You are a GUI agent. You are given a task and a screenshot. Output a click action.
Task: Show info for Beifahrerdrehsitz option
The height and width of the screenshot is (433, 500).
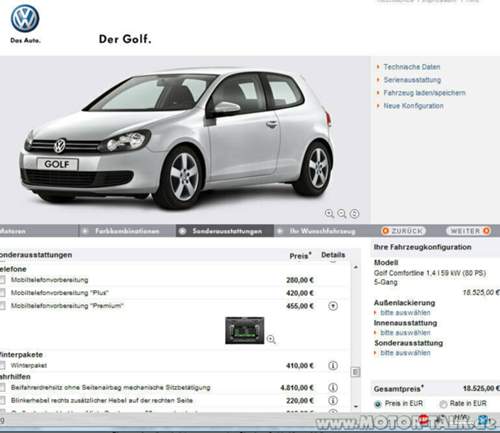[333, 387]
